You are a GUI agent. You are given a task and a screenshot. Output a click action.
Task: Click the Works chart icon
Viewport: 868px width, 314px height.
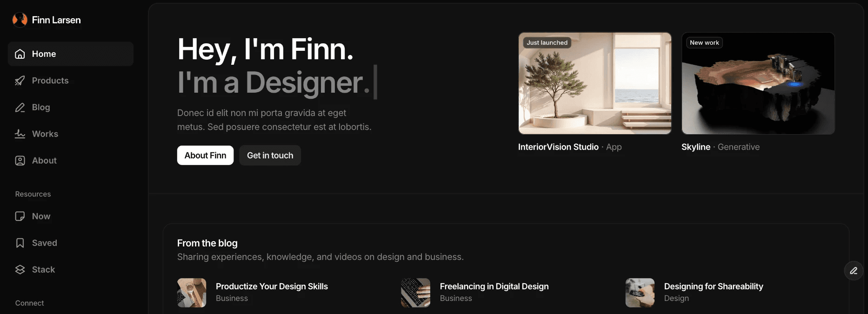pos(20,134)
